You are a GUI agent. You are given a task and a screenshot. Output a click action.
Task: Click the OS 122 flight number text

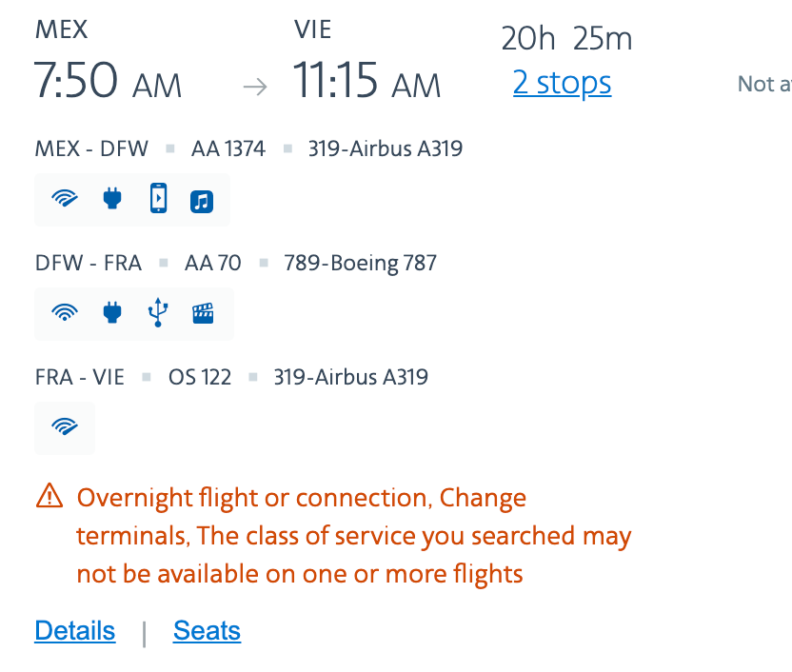pos(200,377)
